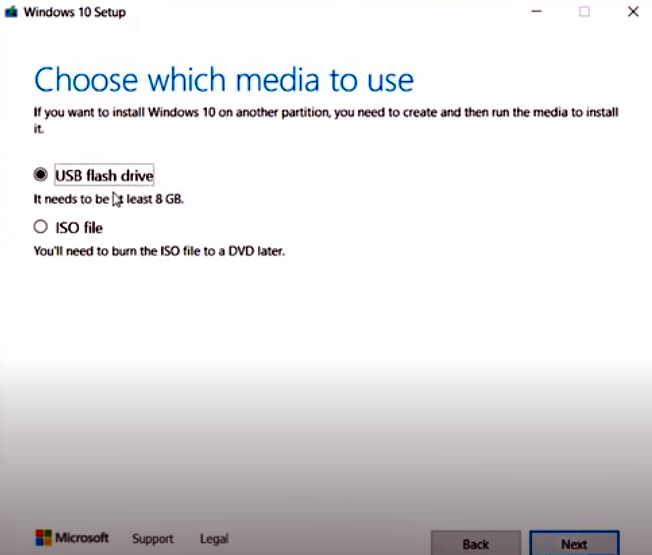652x555 pixels.
Task: Open the Support link
Action: point(153,539)
